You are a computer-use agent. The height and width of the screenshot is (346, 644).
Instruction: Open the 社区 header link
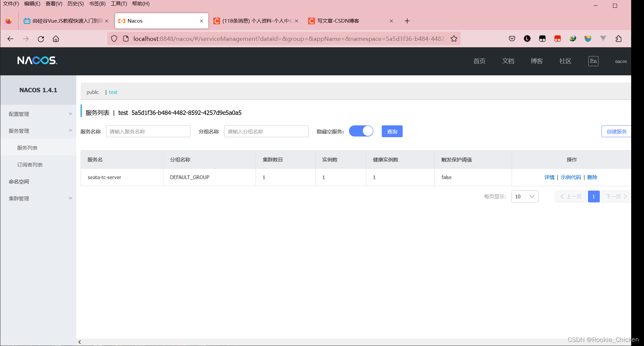pyautogui.click(x=565, y=61)
